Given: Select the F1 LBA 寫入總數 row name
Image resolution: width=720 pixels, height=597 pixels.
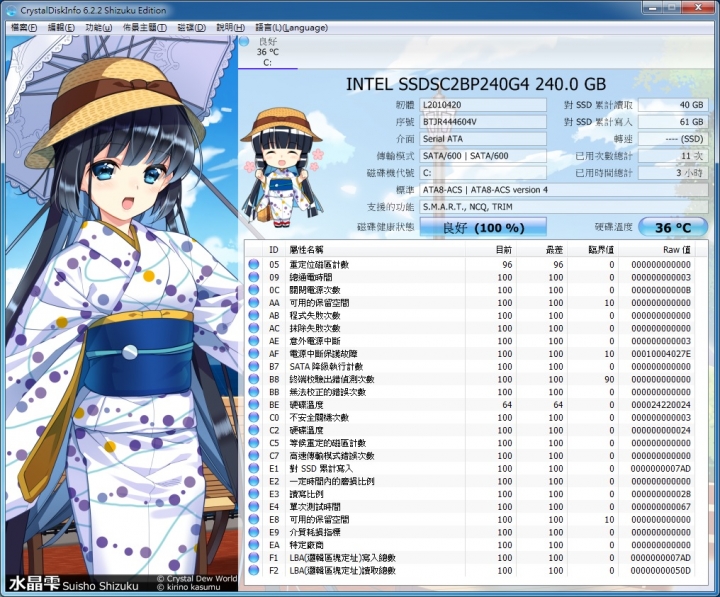Looking at the screenshot, I should [343, 558].
